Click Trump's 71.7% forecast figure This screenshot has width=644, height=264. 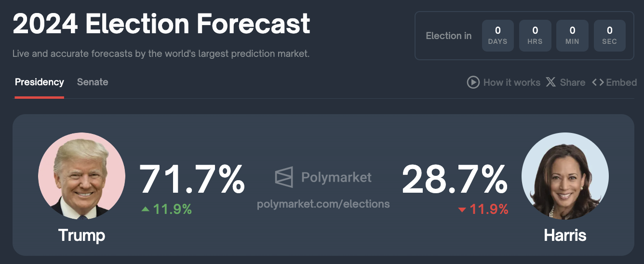pyautogui.click(x=192, y=180)
